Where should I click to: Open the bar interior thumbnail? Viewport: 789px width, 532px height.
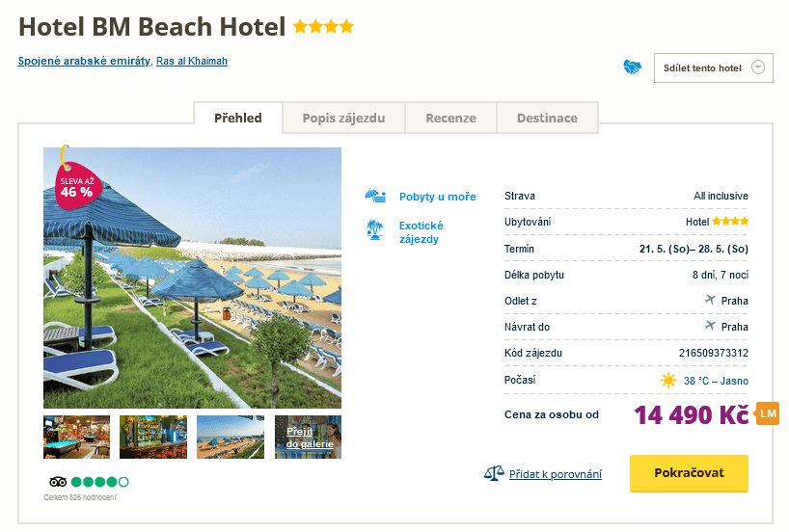153,437
